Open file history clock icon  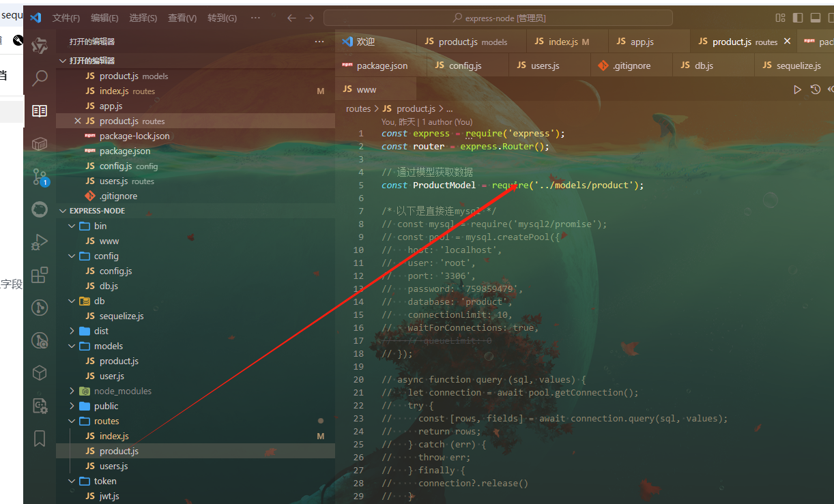(815, 89)
